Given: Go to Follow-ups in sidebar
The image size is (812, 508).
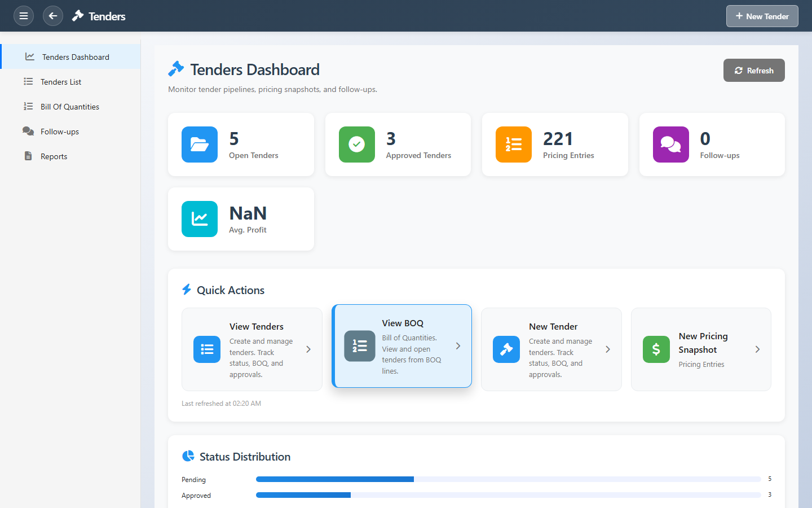Looking at the screenshot, I should 60,132.
